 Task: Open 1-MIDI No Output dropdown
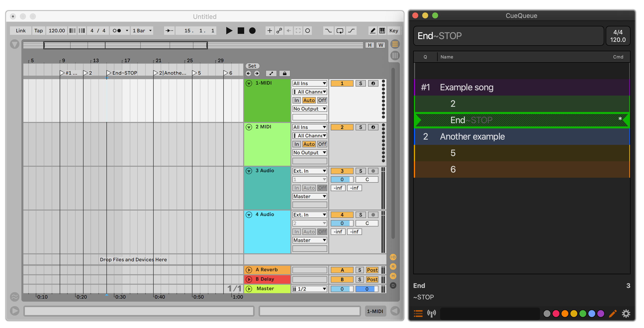coord(310,109)
